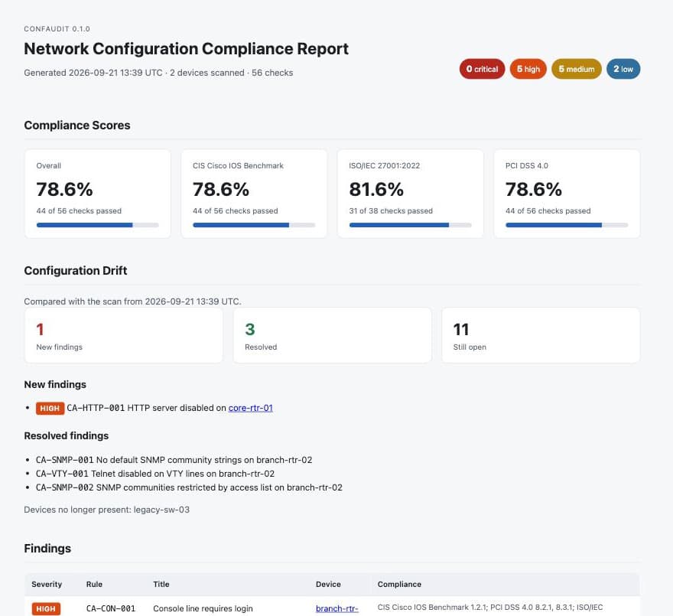Click the Compliance Scores heading
The height and width of the screenshot is (616, 673).
click(x=77, y=125)
